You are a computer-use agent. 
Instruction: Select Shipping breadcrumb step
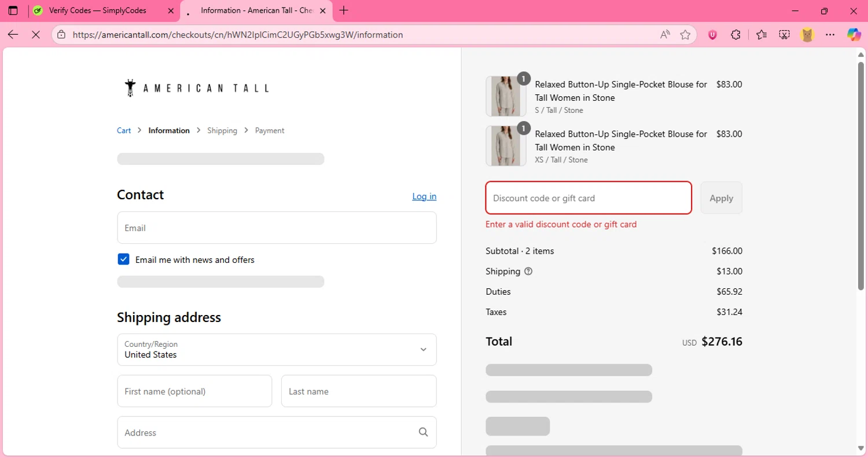coord(222,130)
